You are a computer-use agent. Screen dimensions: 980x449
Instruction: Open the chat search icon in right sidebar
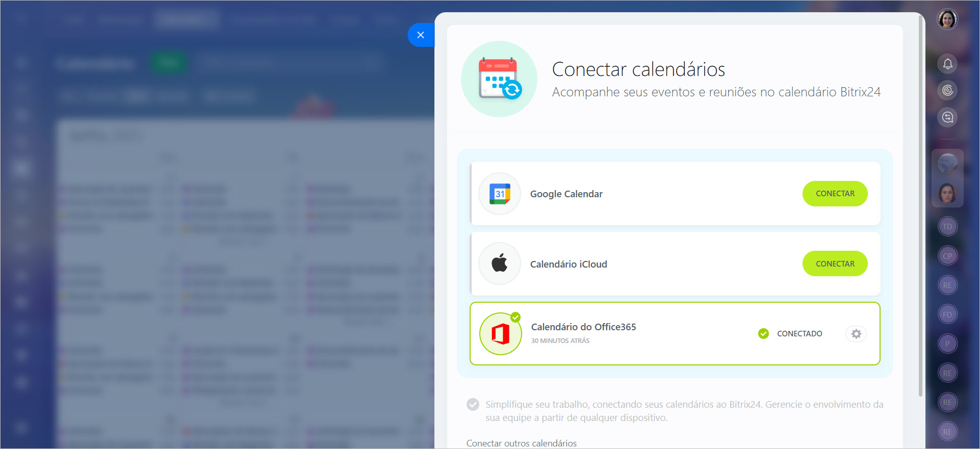[947, 118]
